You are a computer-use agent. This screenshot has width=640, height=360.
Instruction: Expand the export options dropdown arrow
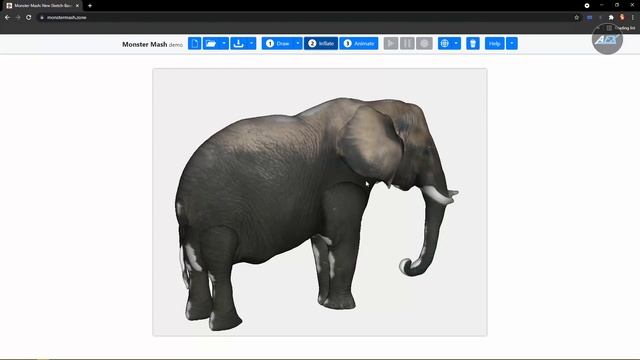(x=251, y=43)
